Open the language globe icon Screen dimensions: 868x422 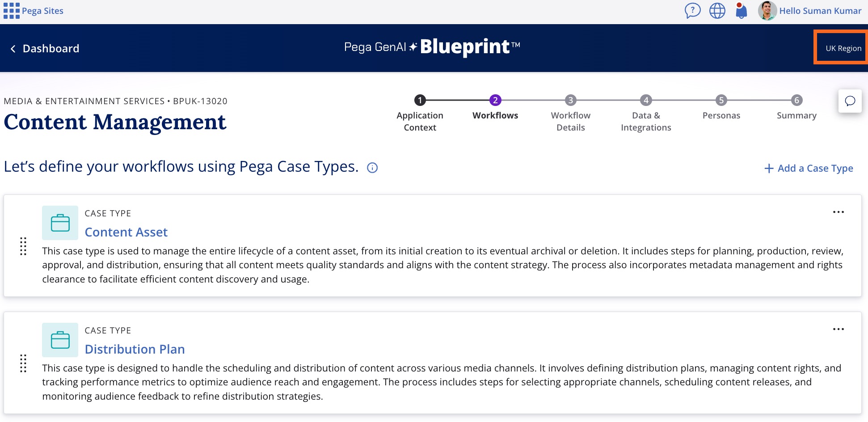point(717,11)
